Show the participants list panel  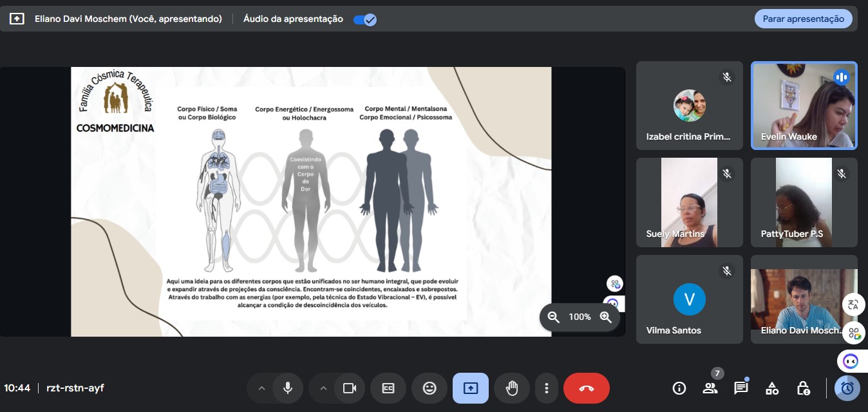coord(710,388)
